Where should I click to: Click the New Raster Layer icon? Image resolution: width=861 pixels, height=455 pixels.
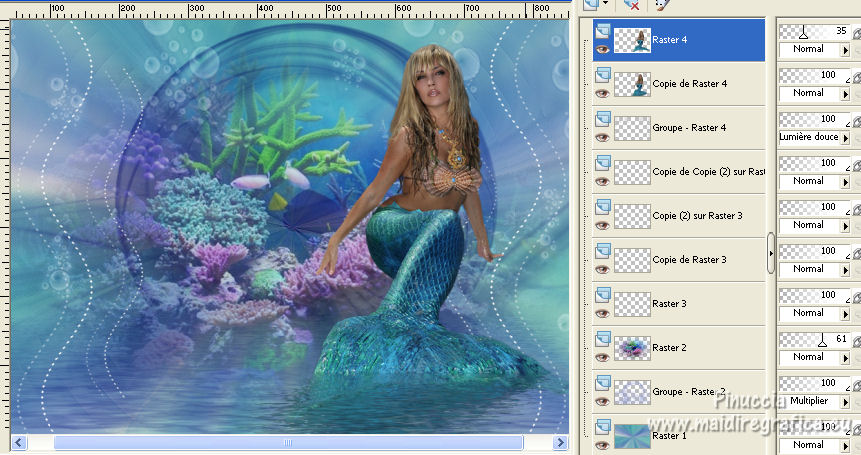pos(591,4)
